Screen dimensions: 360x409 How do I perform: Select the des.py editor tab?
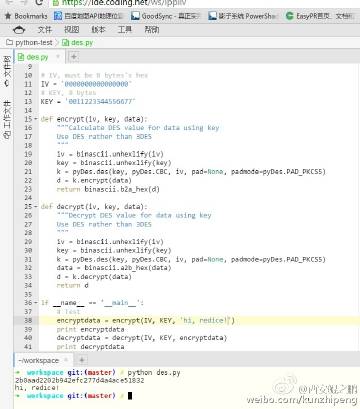[x=33, y=57]
